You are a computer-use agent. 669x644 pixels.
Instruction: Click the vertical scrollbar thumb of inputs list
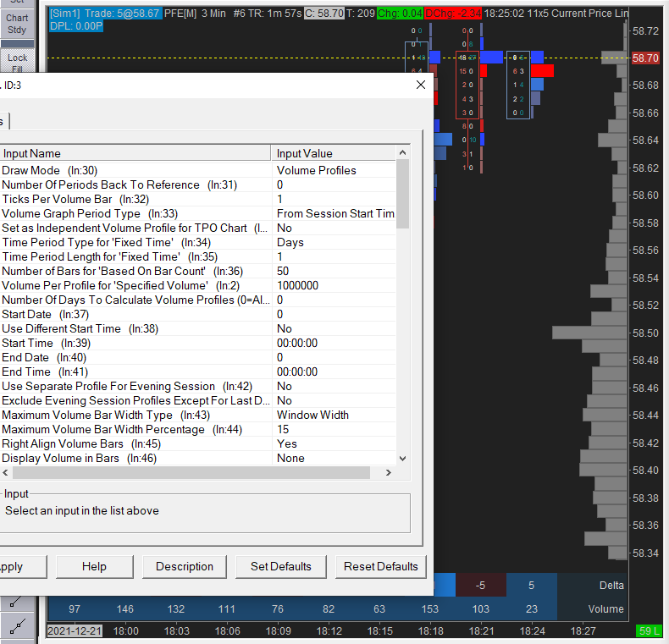[x=402, y=194]
